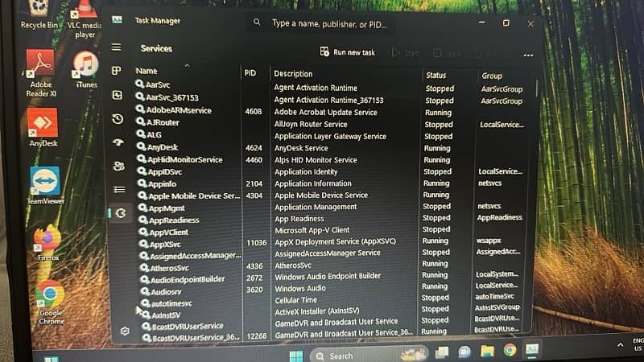The width and height of the screenshot is (644, 362).
Task: Launch Firefox from the desktop
Action: point(47,241)
